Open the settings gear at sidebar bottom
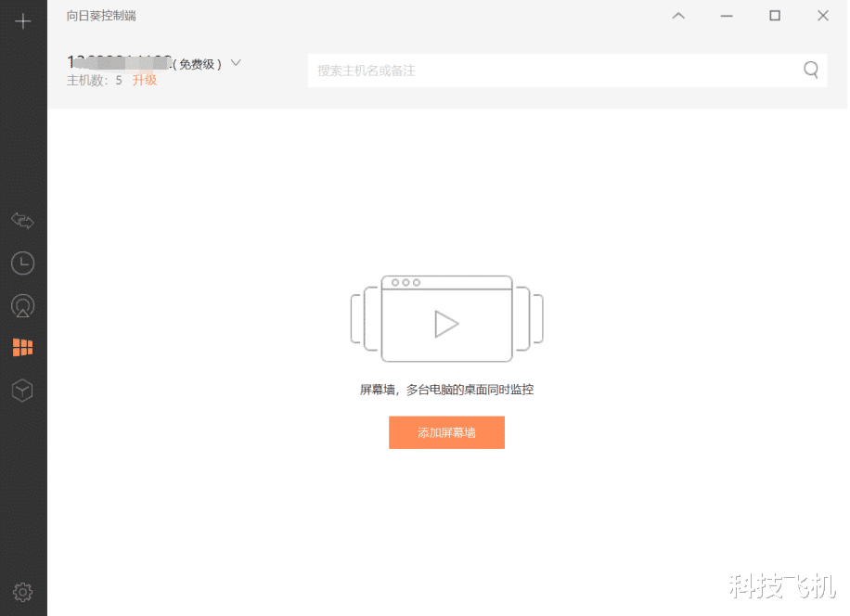 [22, 591]
